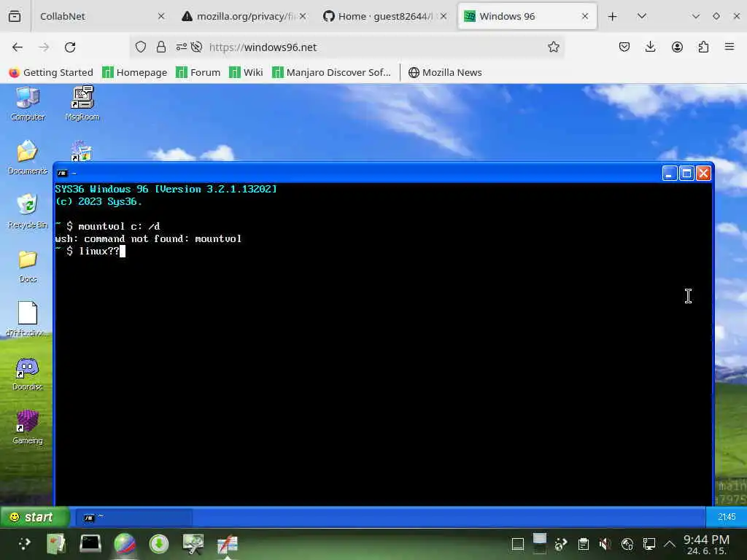Click the blocked autoplay permission icon
Image resolution: width=747 pixels, height=560 pixels.
point(196,47)
